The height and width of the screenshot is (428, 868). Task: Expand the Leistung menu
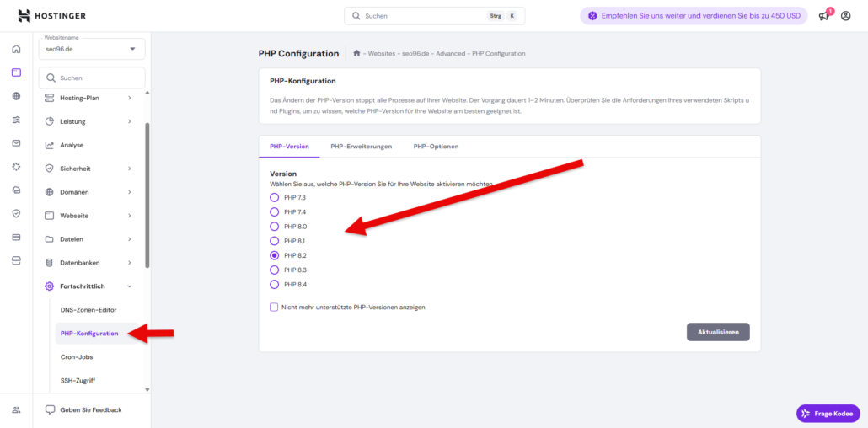[x=88, y=121]
